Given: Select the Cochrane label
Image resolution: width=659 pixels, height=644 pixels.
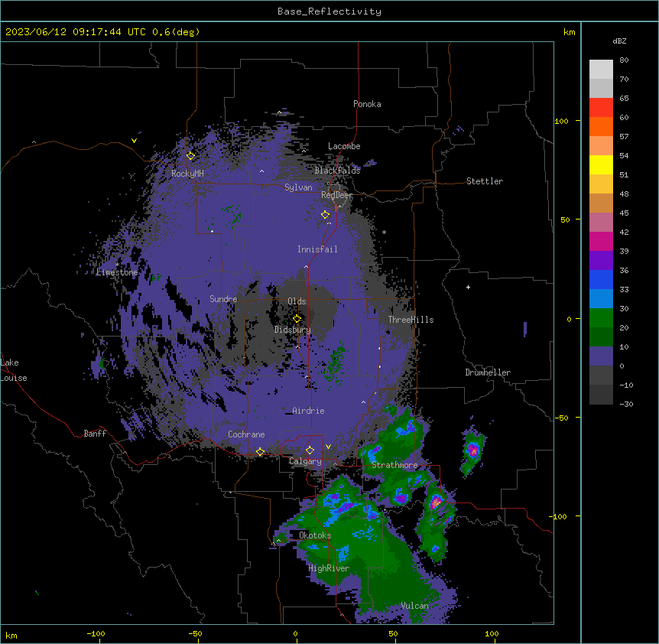Looking at the screenshot, I should pyautogui.click(x=246, y=434).
